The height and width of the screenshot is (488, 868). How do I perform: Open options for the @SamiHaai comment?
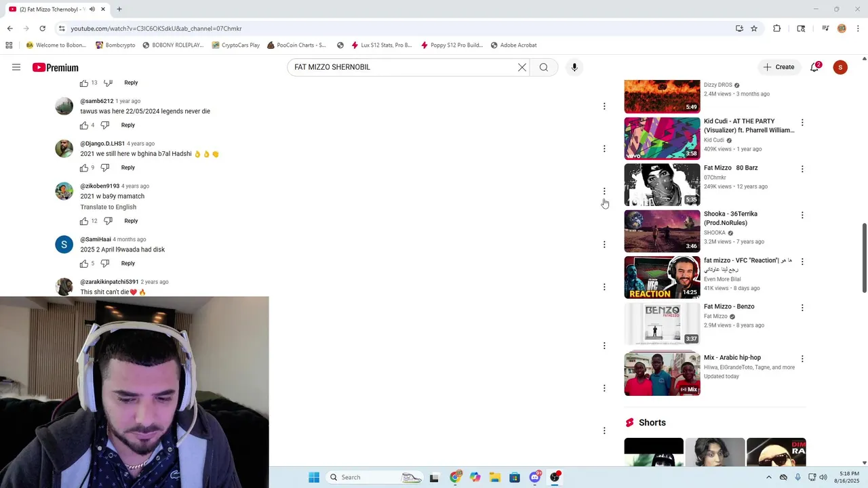604,245
